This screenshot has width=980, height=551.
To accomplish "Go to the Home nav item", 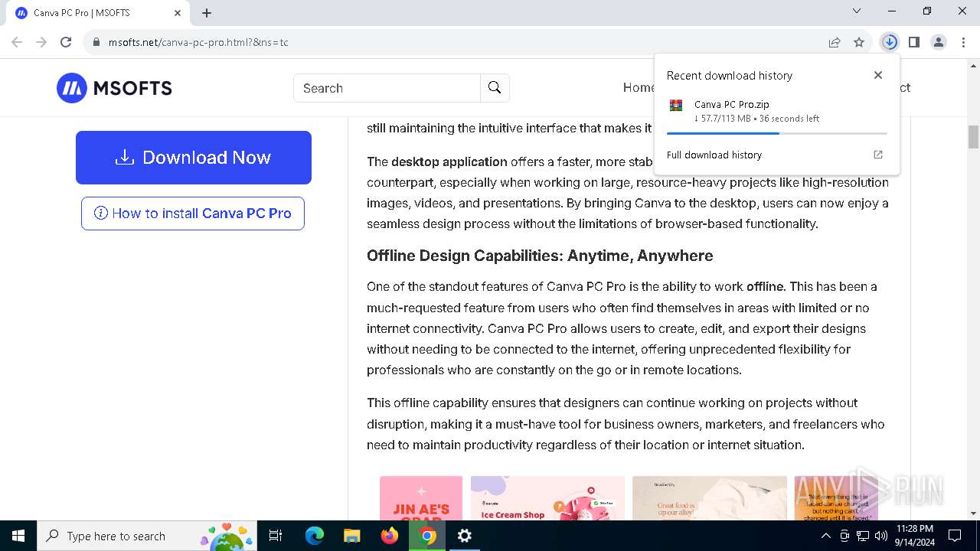I will (639, 87).
